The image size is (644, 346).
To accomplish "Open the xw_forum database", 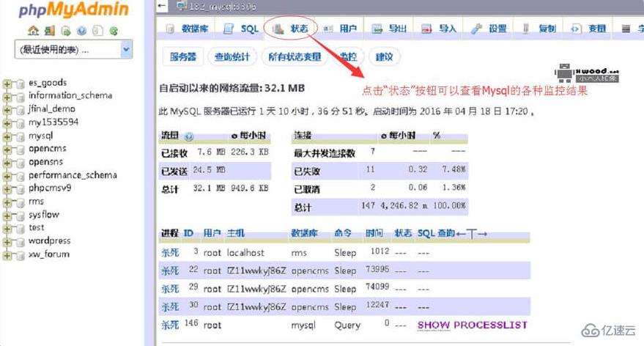I will (x=49, y=254).
